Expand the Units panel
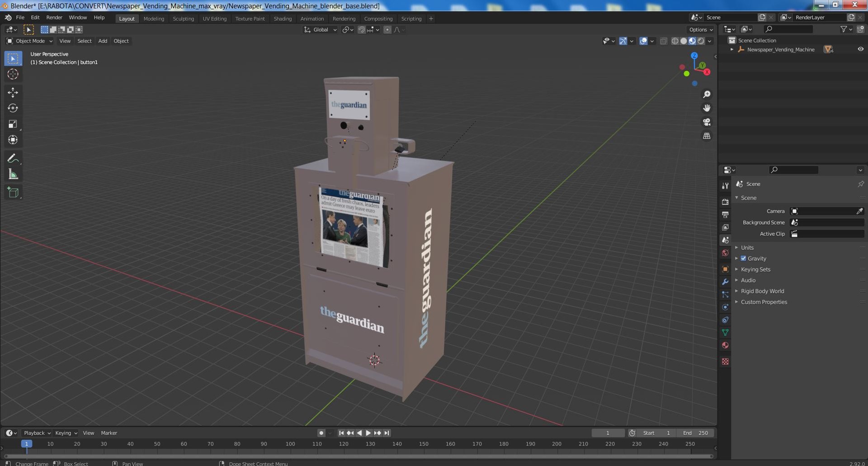The height and width of the screenshot is (466, 868). [x=747, y=247]
